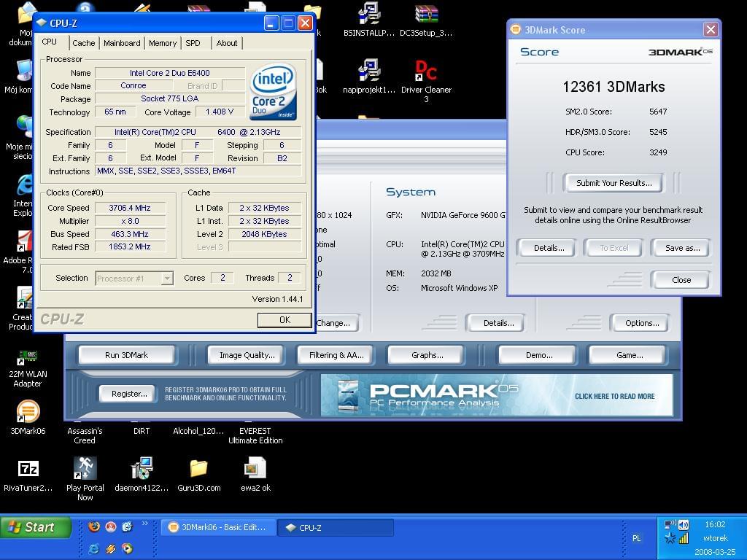Click the PCMark05 advertisement banner

click(x=496, y=395)
